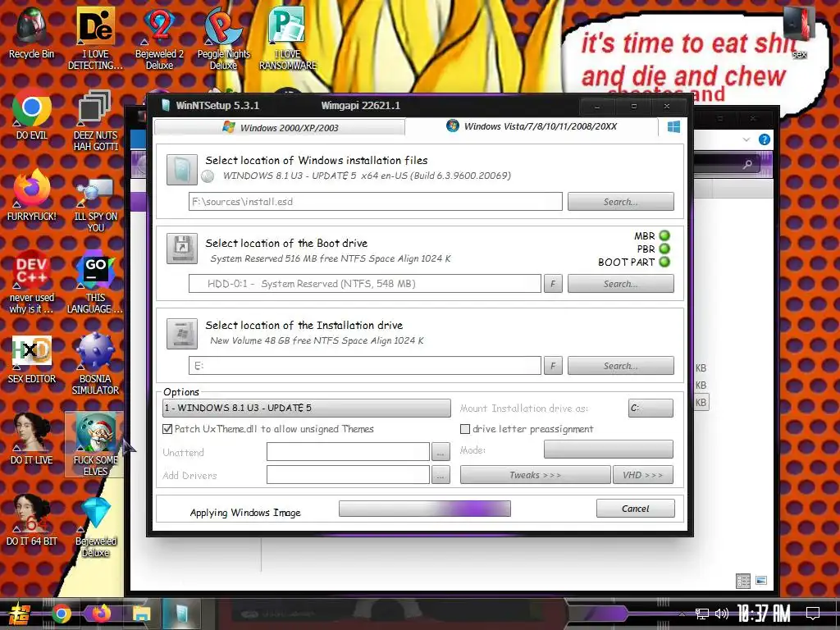Click Search for the Boot drive
Screen dimensions: 840x630
621,283
